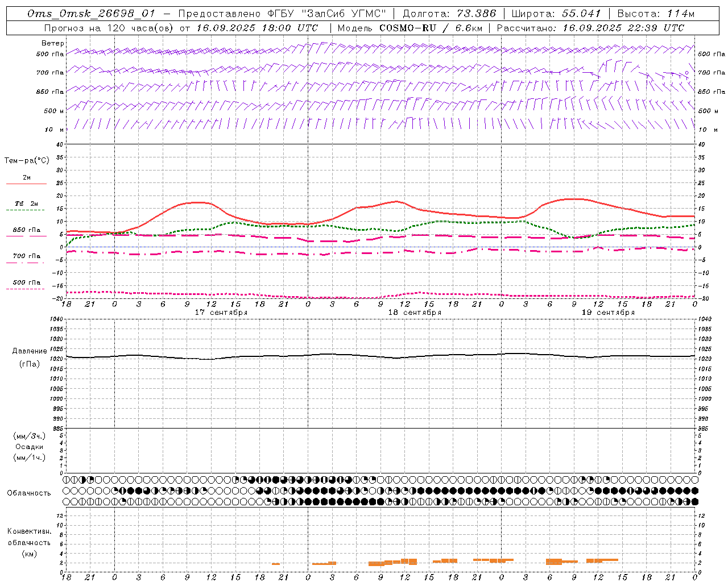Click the station ID "Oms_Omsk_26698_01" in header

92,14
